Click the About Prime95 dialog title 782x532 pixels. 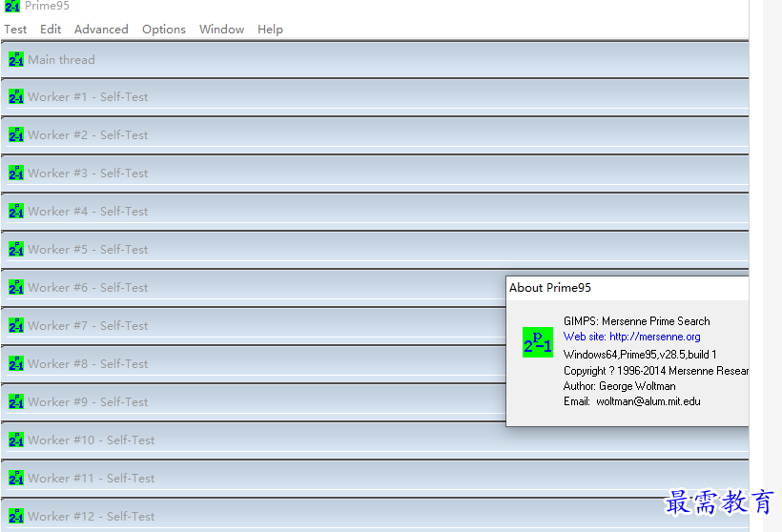point(550,288)
